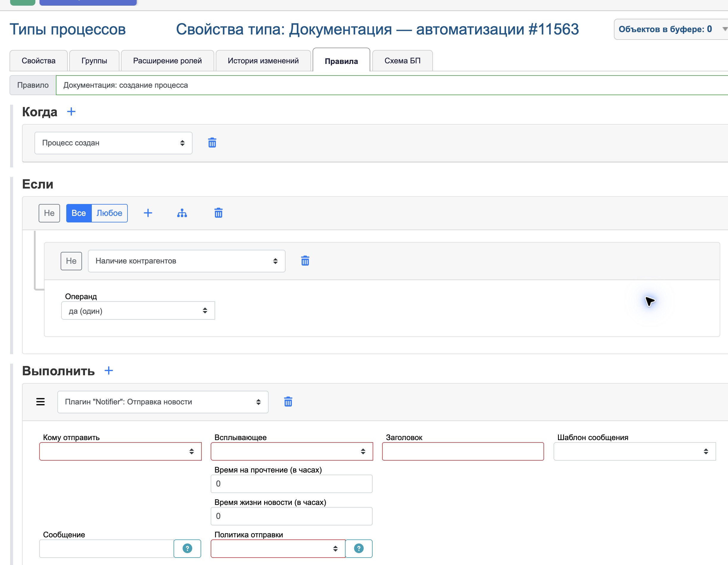The image size is (728, 565).
Task: Open the Операнд dropdown showing да (один)
Action: [138, 310]
